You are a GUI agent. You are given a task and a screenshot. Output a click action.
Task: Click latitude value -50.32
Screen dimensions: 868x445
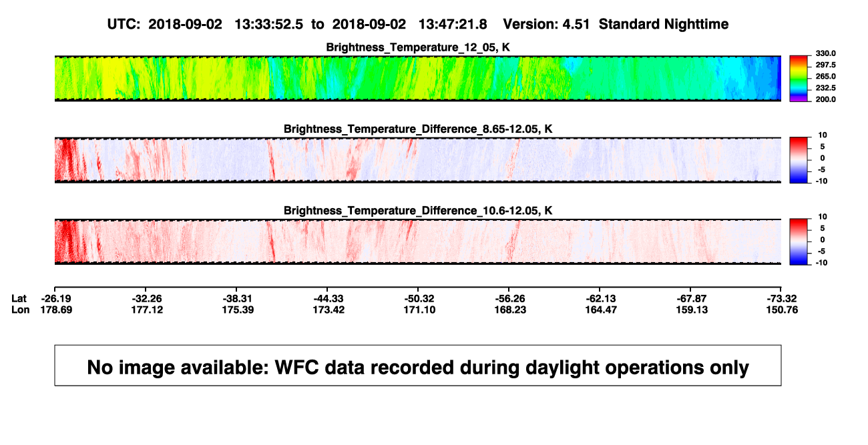pos(419,298)
